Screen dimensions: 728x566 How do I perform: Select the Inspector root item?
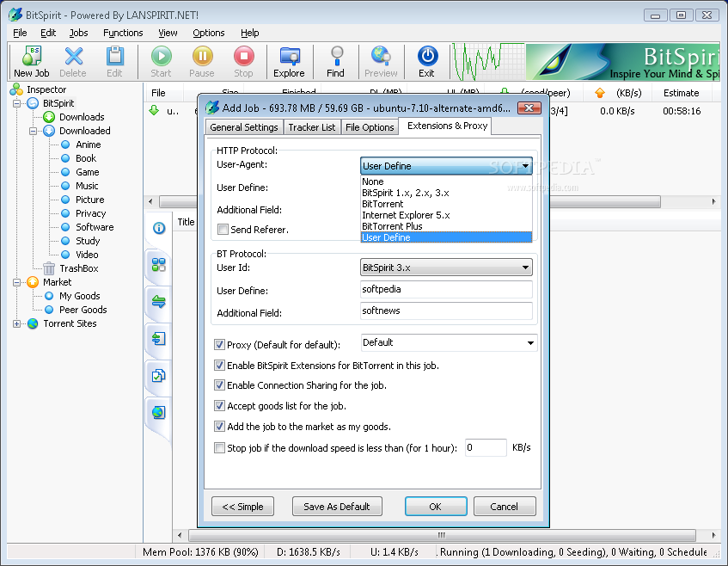pyautogui.click(x=46, y=89)
